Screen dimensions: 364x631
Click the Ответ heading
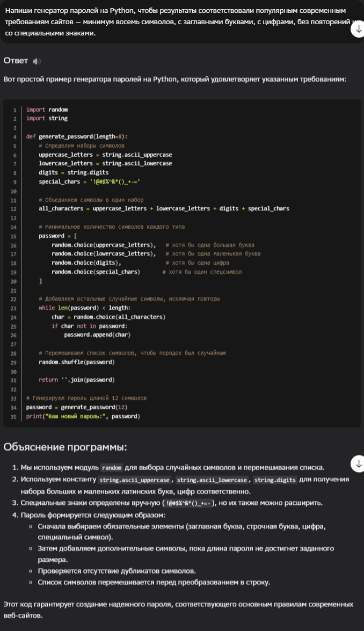(x=16, y=61)
